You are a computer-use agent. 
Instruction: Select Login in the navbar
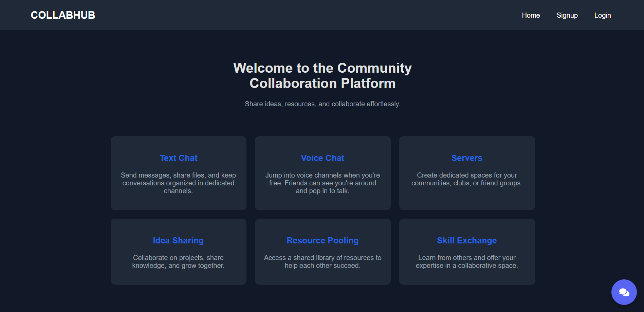(x=602, y=15)
